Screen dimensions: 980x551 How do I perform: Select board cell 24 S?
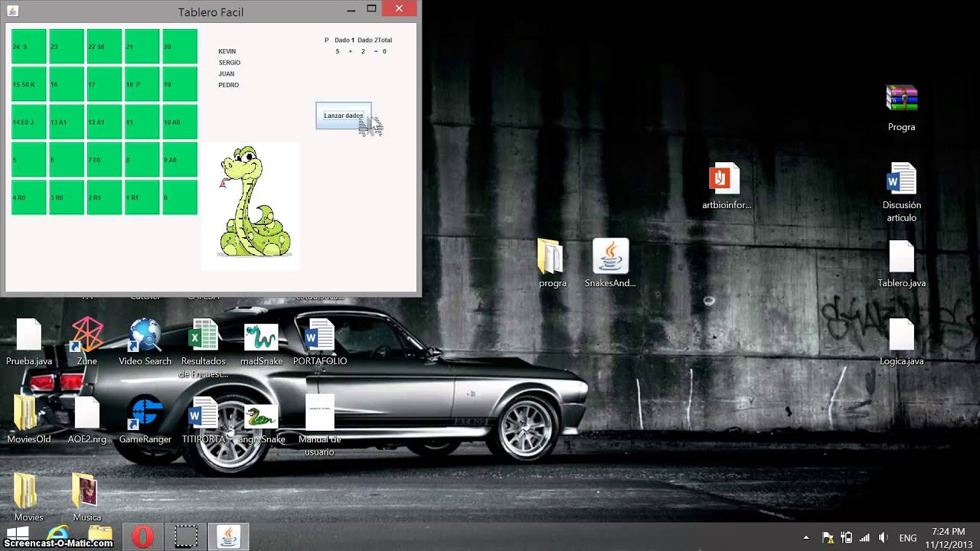[x=29, y=47]
